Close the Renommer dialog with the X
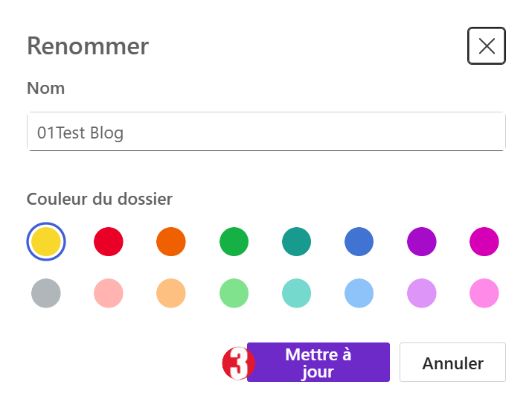The width and height of the screenshot is (532, 408). click(x=487, y=46)
